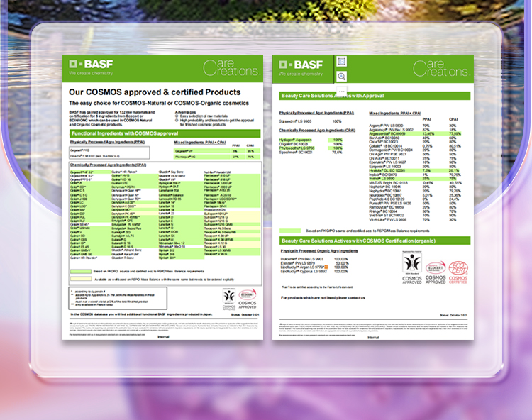Click "Chemically Processed Agro Ingredients" heading on right page
Viewport: 532px width, 420px height.
click(317, 131)
